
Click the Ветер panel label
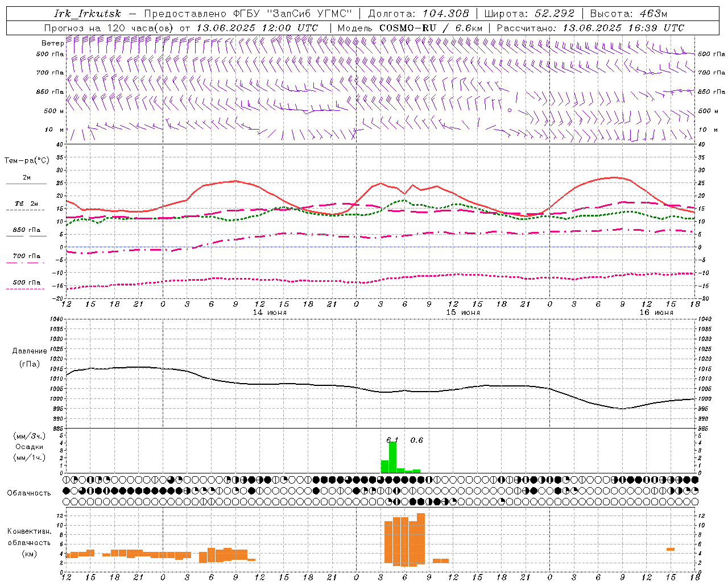[x=52, y=43]
